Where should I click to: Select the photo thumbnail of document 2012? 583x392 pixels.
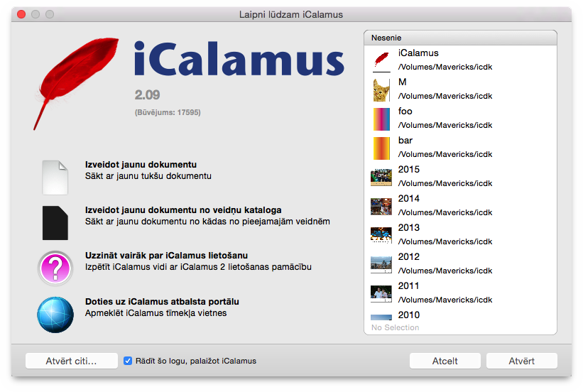pos(381,264)
